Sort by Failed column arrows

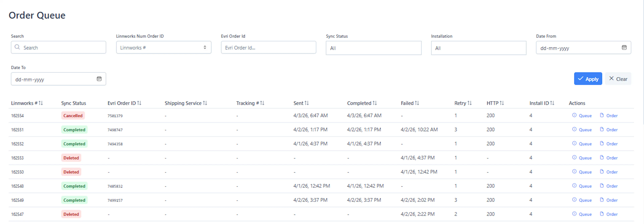417,103
